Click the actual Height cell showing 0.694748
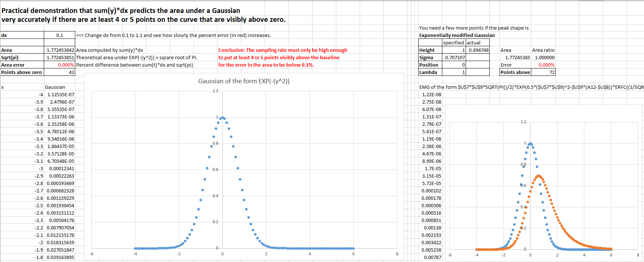The image size is (644, 262). pyautogui.click(x=478, y=50)
